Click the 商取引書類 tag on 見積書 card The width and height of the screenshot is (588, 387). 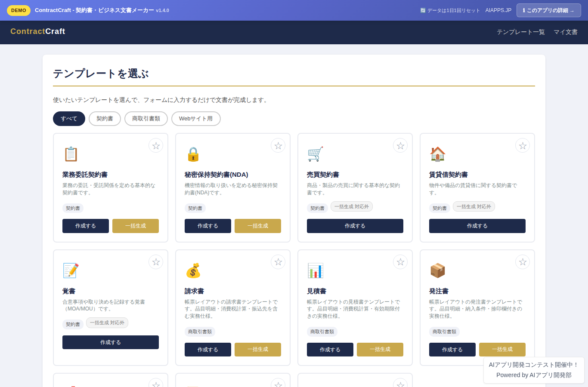pyautogui.click(x=322, y=332)
